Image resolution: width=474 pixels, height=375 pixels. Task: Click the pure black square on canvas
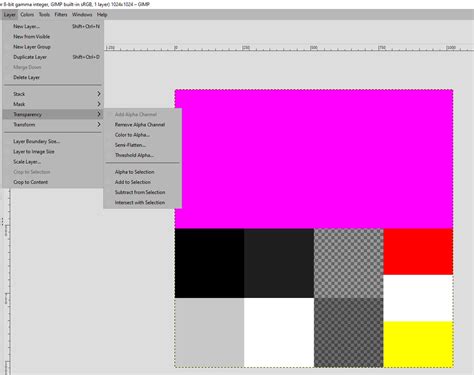[x=209, y=263]
